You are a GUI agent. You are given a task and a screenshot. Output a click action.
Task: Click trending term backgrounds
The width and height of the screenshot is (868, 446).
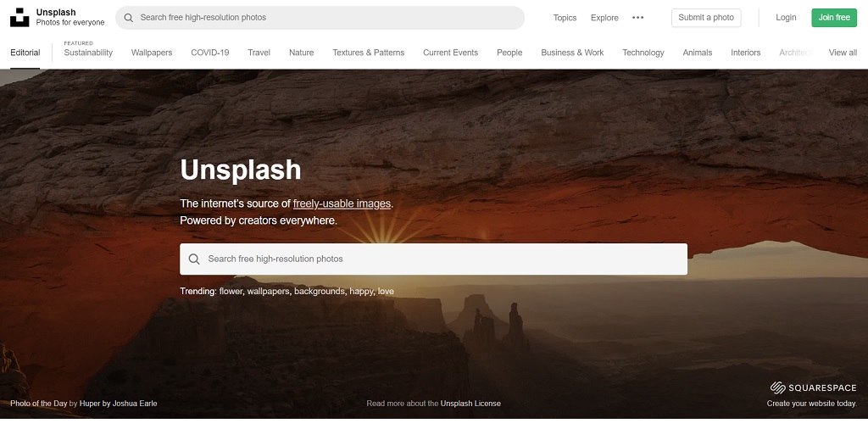pyautogui.click(x=320, y=292)
